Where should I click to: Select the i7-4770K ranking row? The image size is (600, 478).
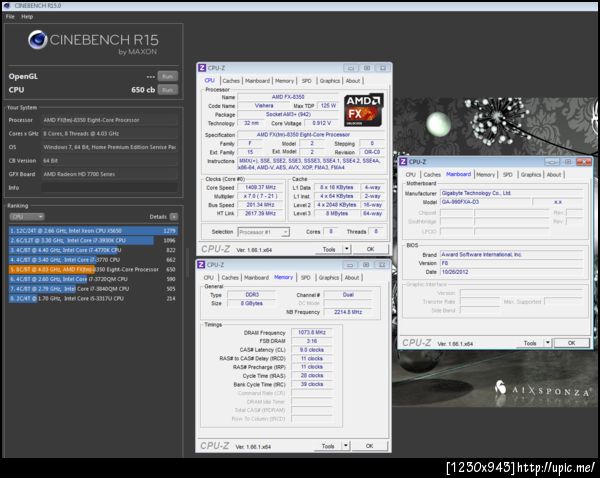[x=93, y=250]
